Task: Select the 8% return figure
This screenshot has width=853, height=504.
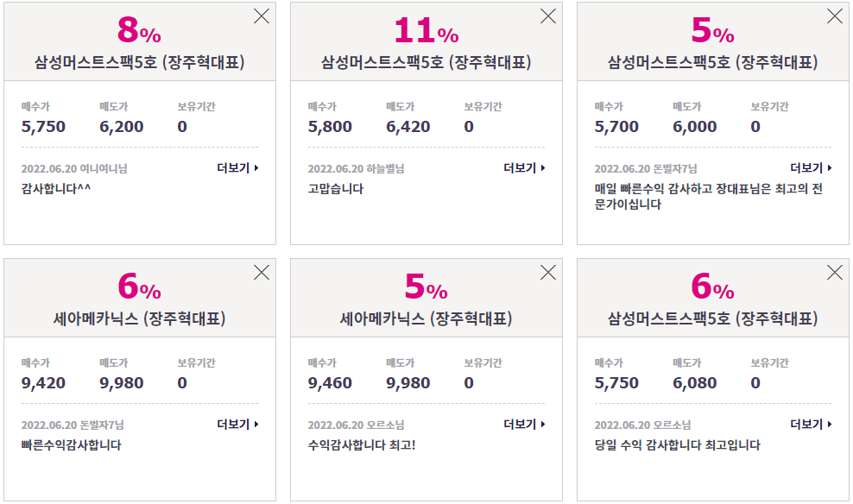Action: click(x=139, y=30)
